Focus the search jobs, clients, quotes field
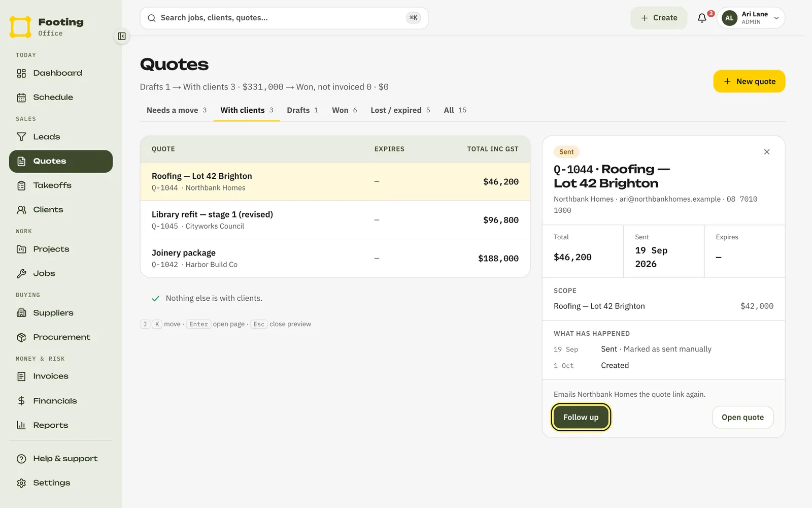Viewport: 812px width, 508px height. [284, 18]
